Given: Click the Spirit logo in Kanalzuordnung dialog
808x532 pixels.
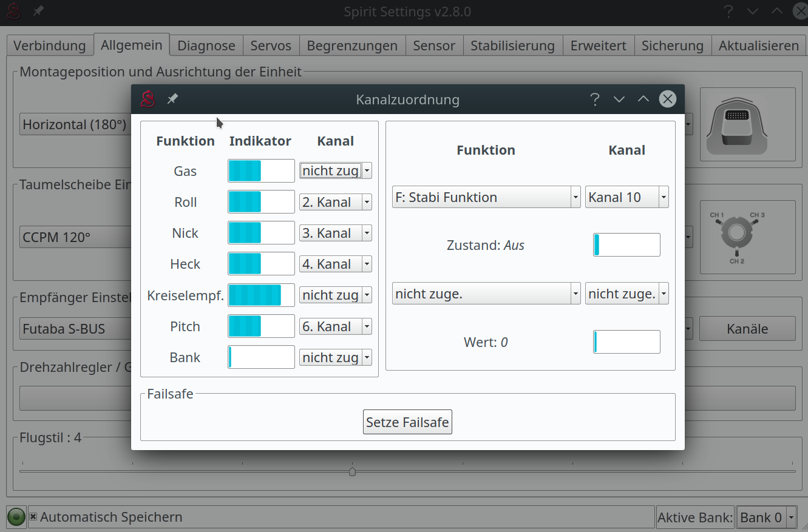Looking at the screenshot, I should pyautogui.click(x=148, y=99).
